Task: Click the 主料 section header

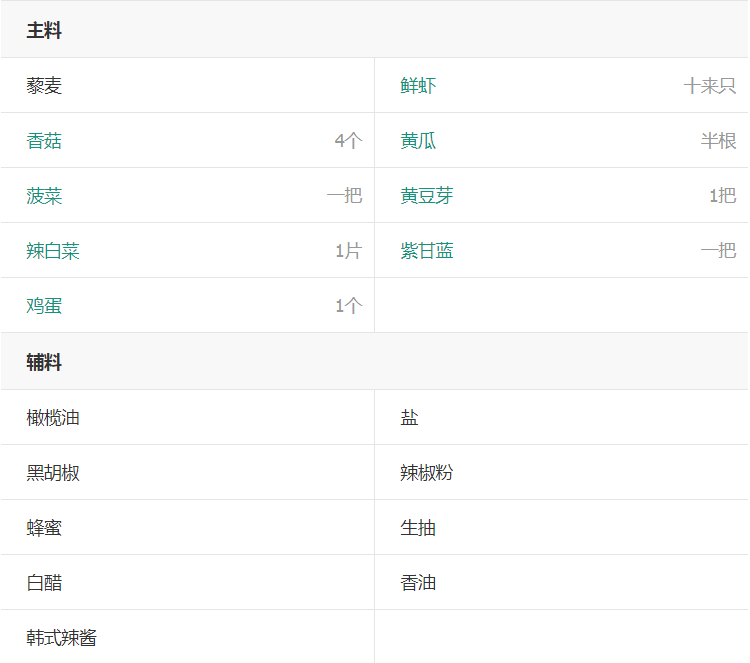Action: click(44, 31)
